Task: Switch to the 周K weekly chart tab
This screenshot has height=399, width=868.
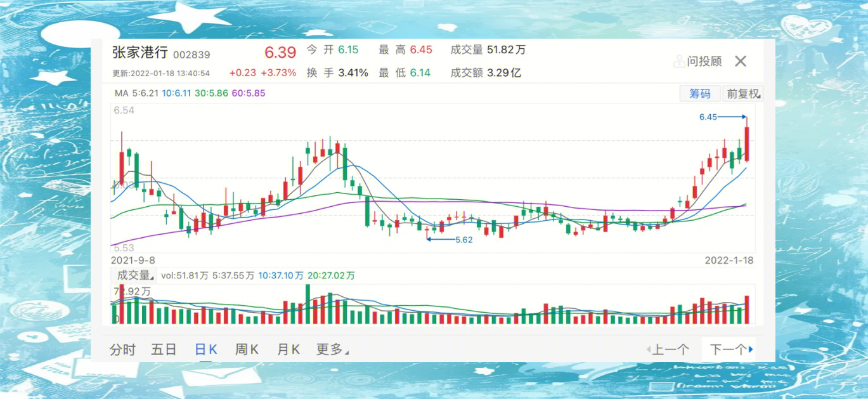Action: click(246, 348)
